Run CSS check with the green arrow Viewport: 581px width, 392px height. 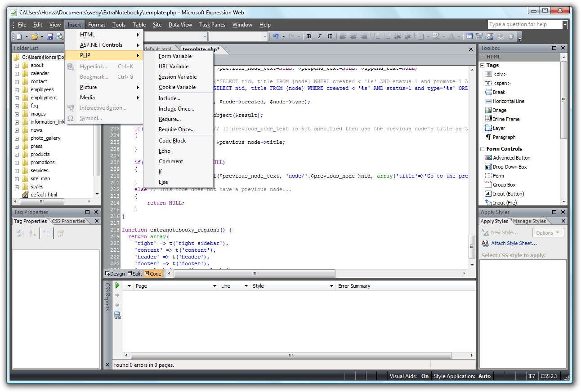[117, 285]
